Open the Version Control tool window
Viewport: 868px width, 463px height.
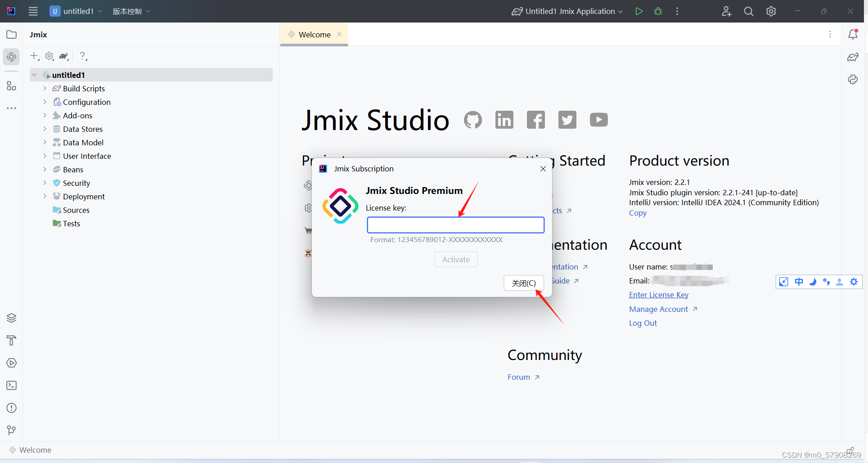click(11, 430)
